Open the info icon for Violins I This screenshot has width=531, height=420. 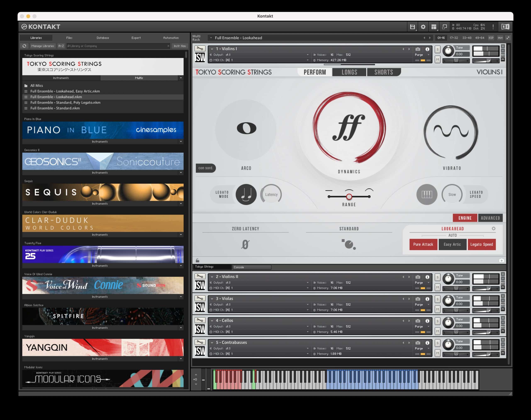tap(427, 49)
